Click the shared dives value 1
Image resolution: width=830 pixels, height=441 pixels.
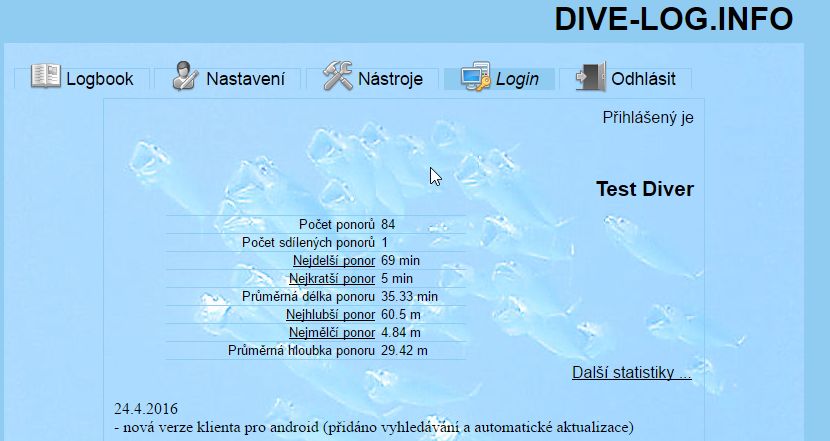click(385, 242)
